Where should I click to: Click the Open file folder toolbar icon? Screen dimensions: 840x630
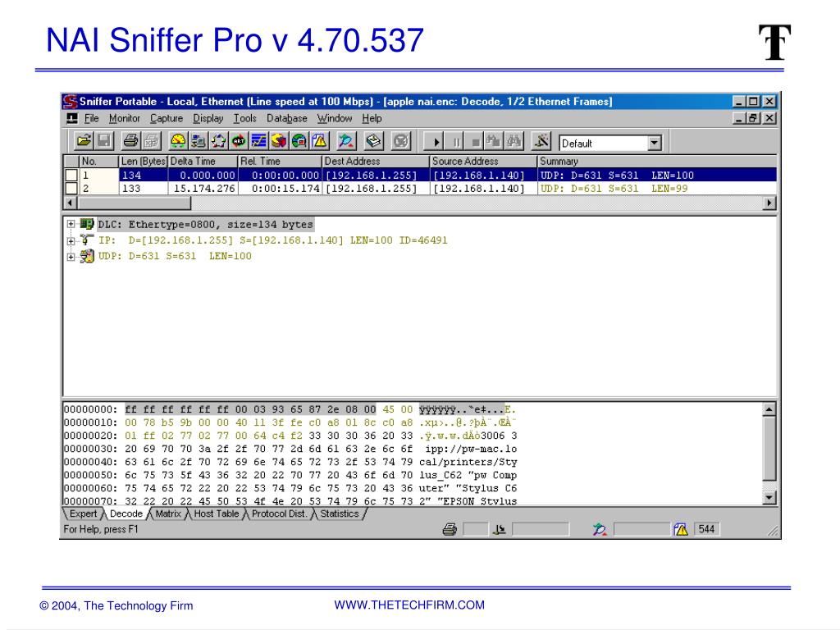pos(84,141)
